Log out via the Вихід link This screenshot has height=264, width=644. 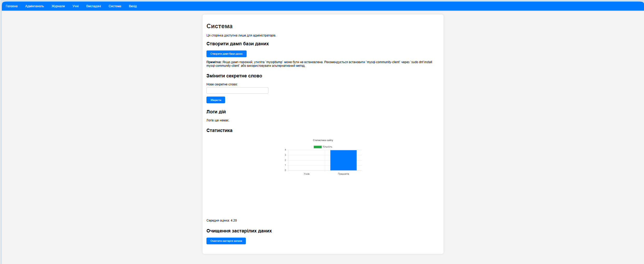133,6
